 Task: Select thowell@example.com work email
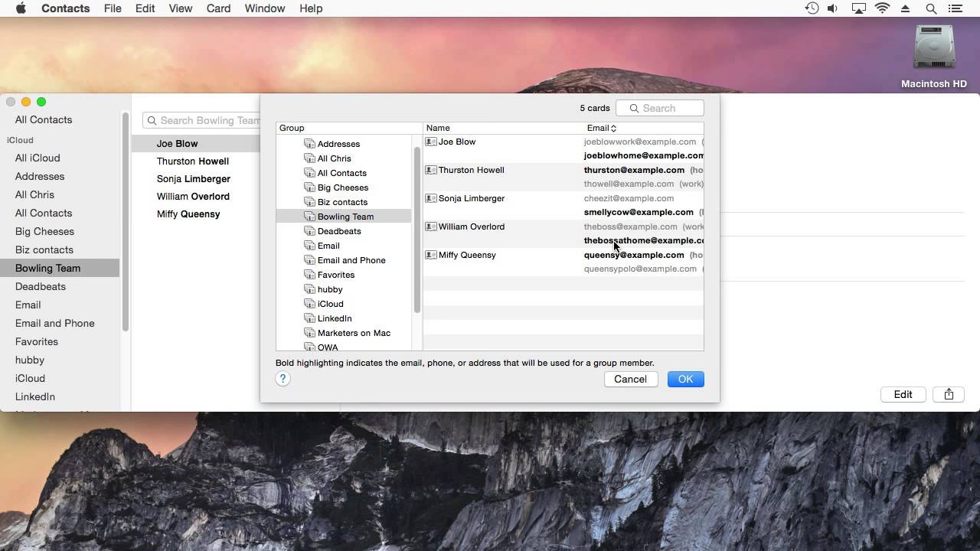point(629,184)
